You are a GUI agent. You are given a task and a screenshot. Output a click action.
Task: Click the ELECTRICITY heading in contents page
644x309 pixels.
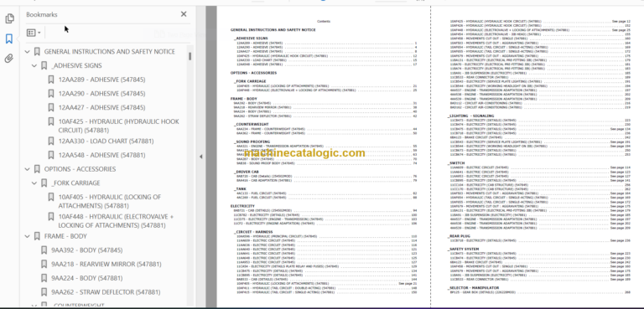tap(242, 206)
